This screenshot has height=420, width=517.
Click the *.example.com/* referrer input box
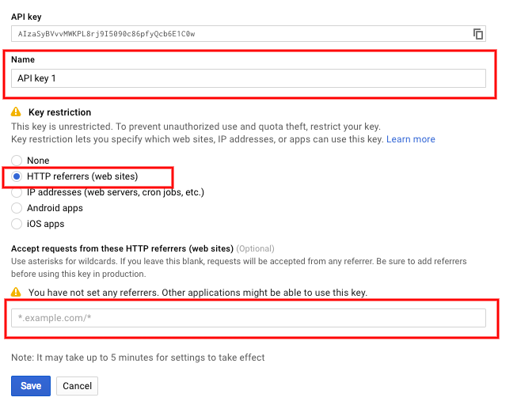pyautogui.click(x=248, y=317)
